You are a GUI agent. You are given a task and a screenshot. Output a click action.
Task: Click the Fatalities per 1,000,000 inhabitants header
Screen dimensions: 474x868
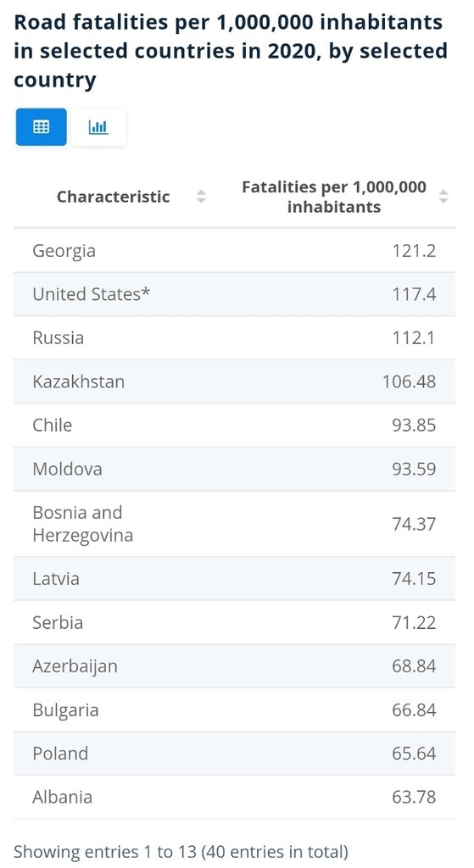[334, 197]
